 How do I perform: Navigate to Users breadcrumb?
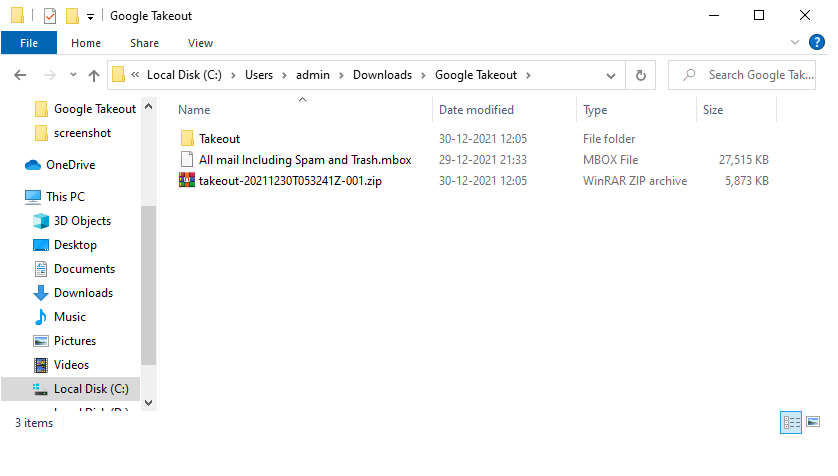point(259,75)
